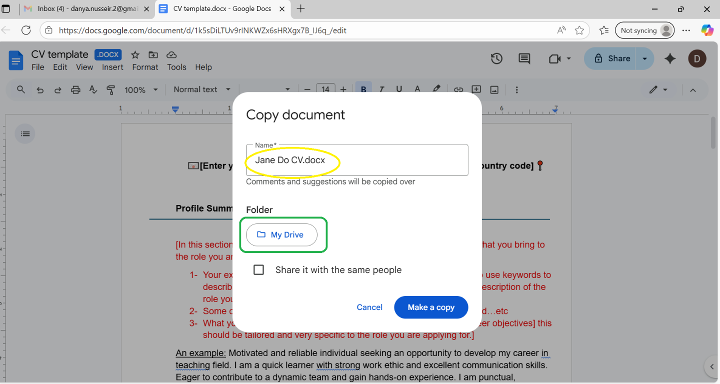Open the View menu
This screenshot has width=720, height=384.
[x=84, y=67]
